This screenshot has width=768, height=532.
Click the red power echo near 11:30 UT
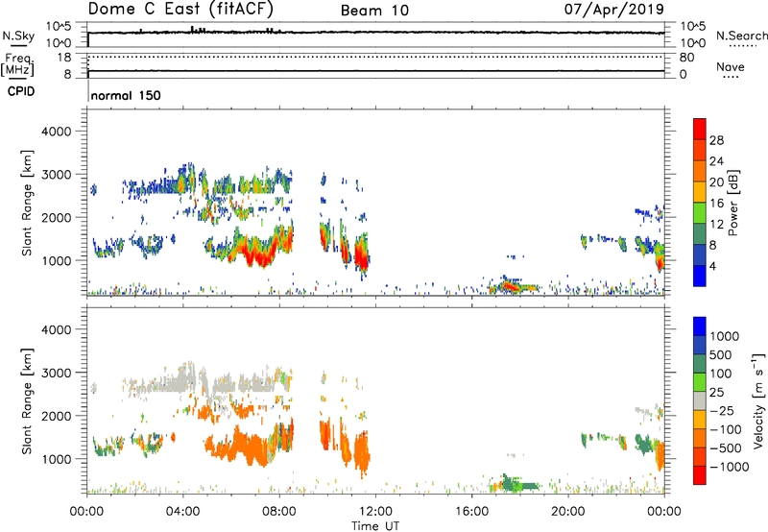[x=362, y=255]
